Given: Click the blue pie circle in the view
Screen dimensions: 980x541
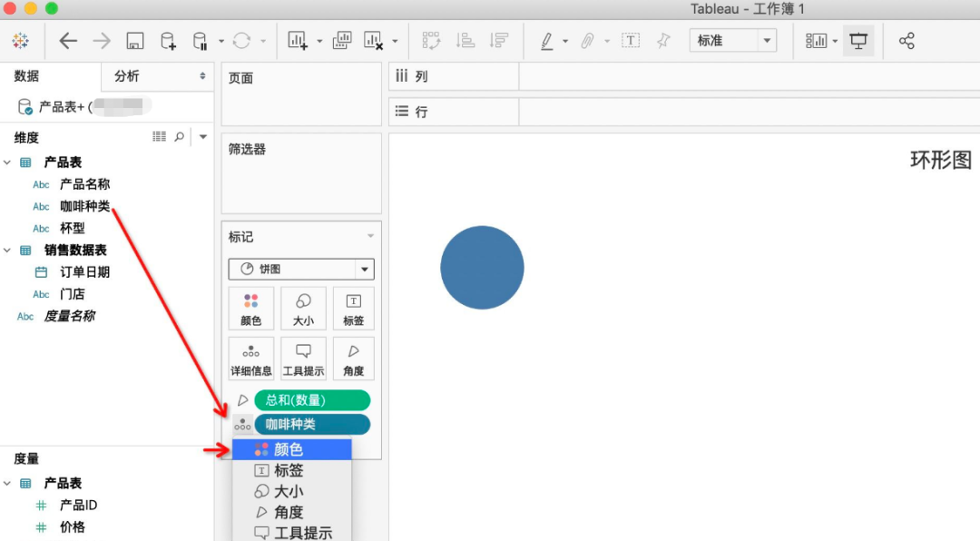Looking at the screenshot, I should click(482, 268).
